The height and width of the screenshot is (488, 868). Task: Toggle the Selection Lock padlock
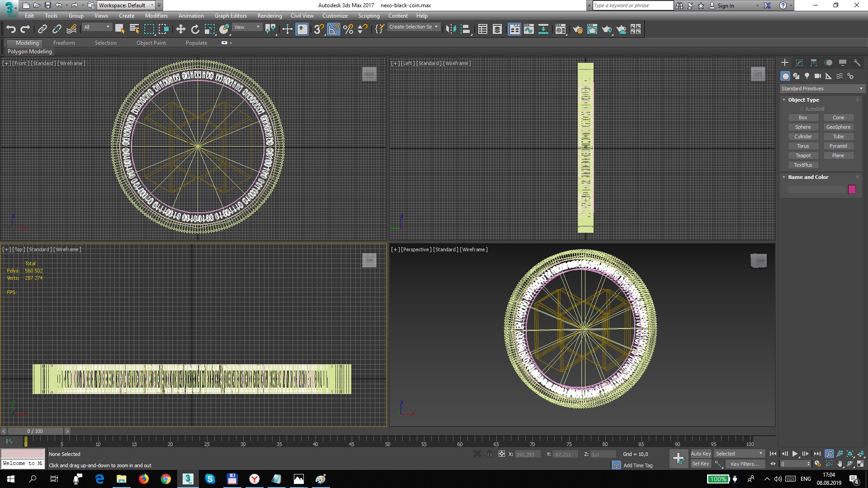[490, 454]
